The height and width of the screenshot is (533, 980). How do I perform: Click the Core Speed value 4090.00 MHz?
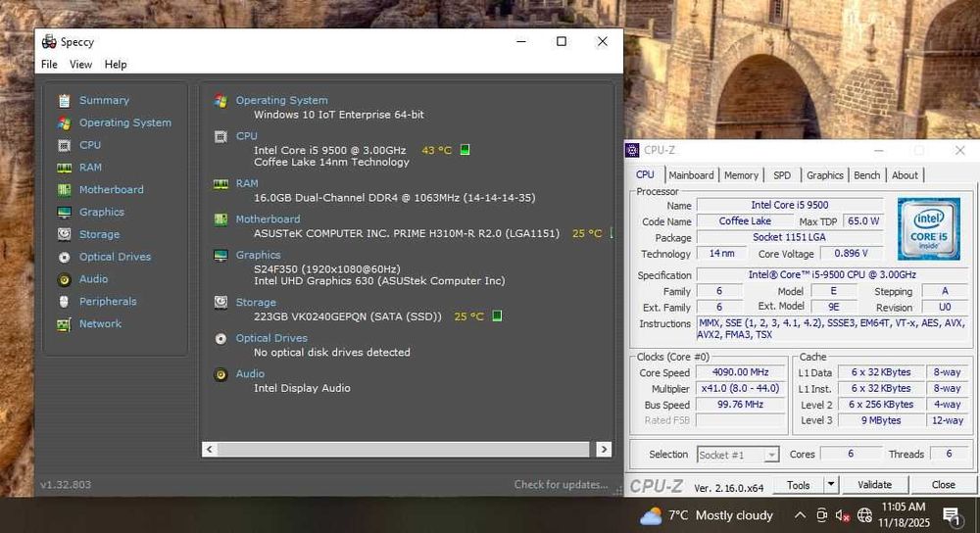741,372
